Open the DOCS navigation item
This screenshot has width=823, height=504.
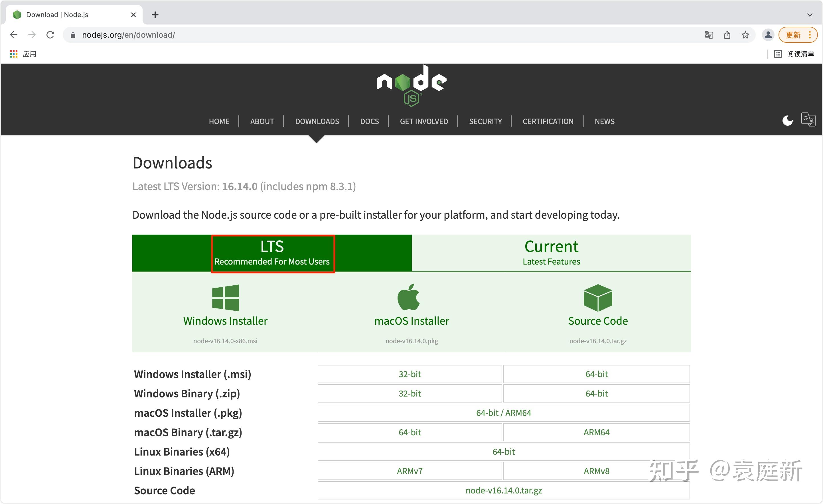[x=369, y=121]
